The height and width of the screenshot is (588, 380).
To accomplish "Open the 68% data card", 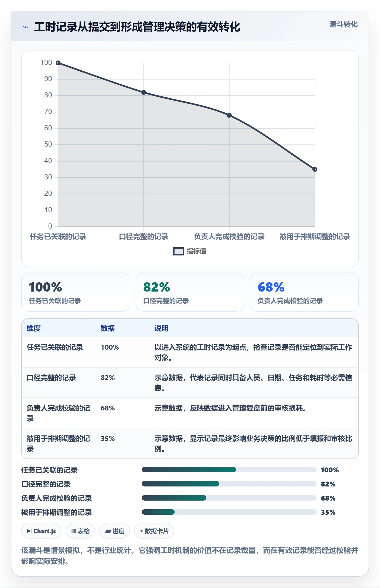I will point(304,292).
